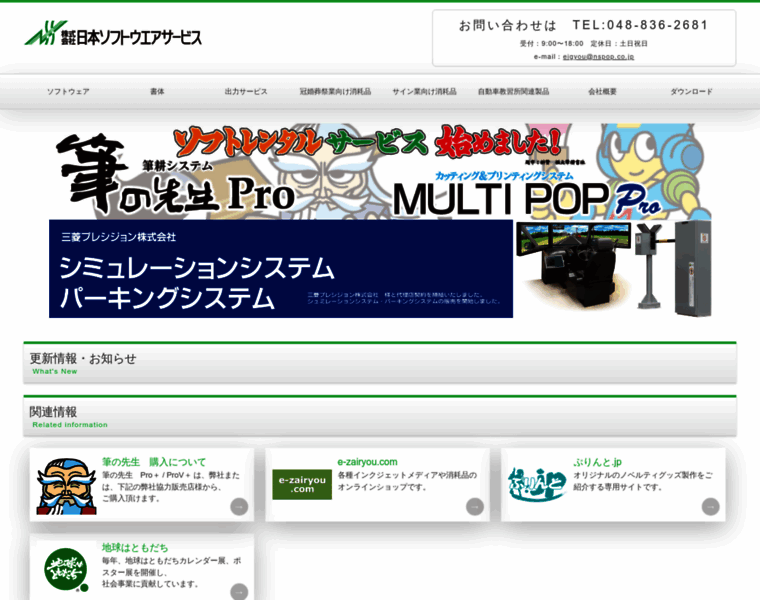760x600 pixels.
Task: Open the ぷりんと.jp title link
Action: click(597, 462)
